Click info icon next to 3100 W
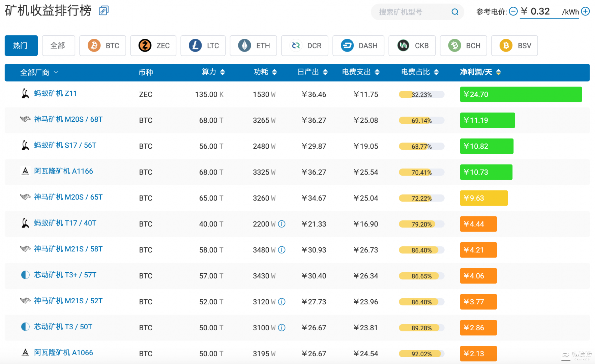This screenshot has width=595, height=364. (282, 328)
